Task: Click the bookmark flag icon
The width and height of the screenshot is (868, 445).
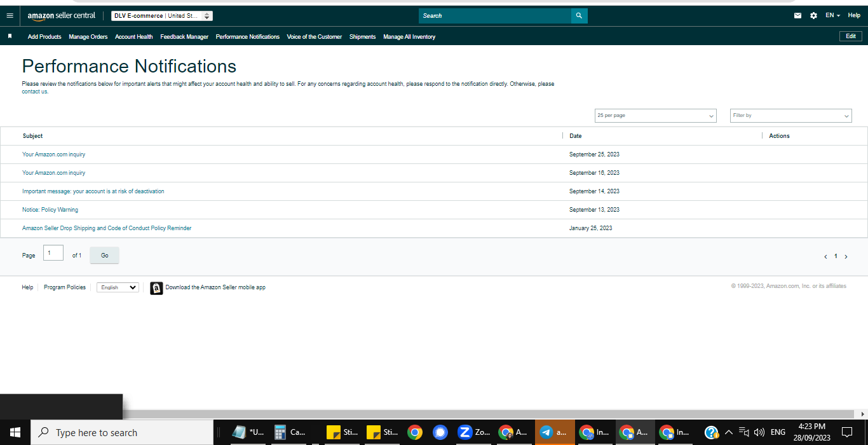Action: click(10, 36)
